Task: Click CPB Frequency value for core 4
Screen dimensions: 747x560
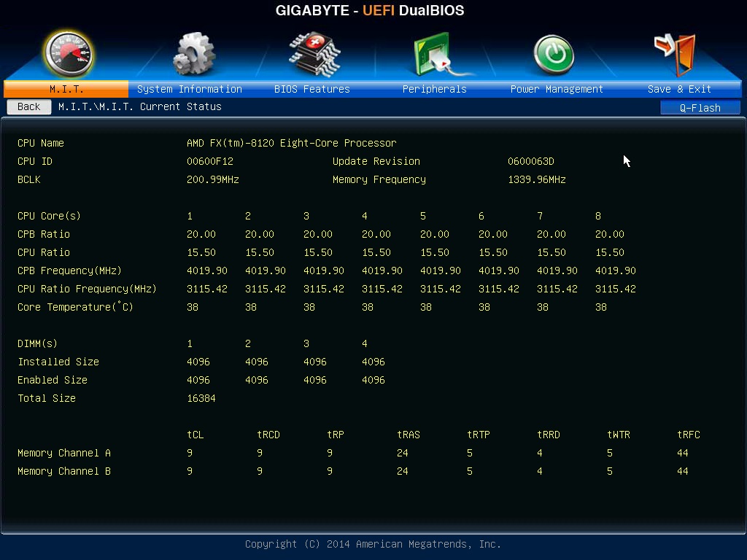Action: click(382, 271)
